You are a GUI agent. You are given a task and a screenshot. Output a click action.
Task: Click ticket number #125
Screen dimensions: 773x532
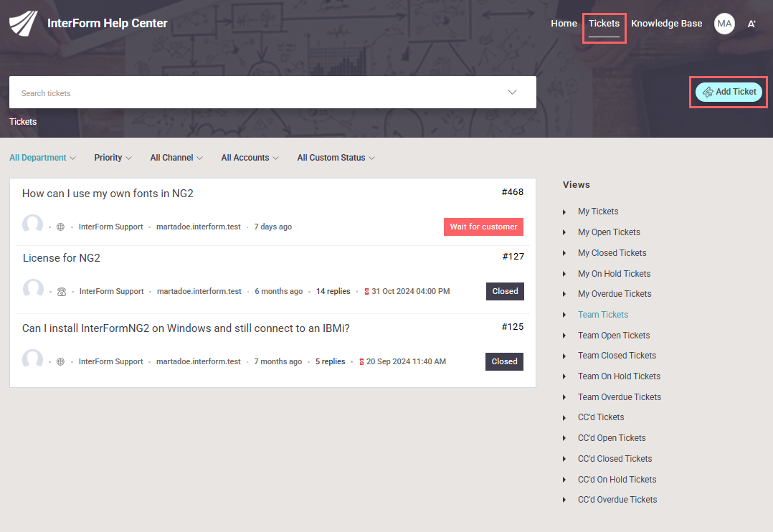click(x=513, y=327)
